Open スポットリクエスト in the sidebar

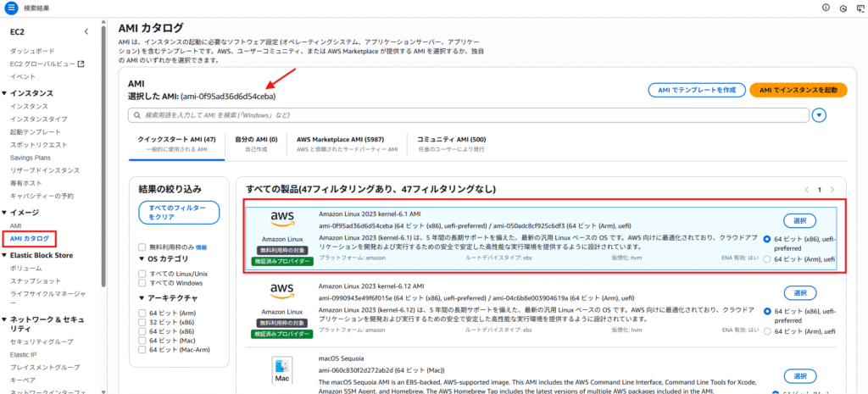pyautogui.click(x=39, y=144)
